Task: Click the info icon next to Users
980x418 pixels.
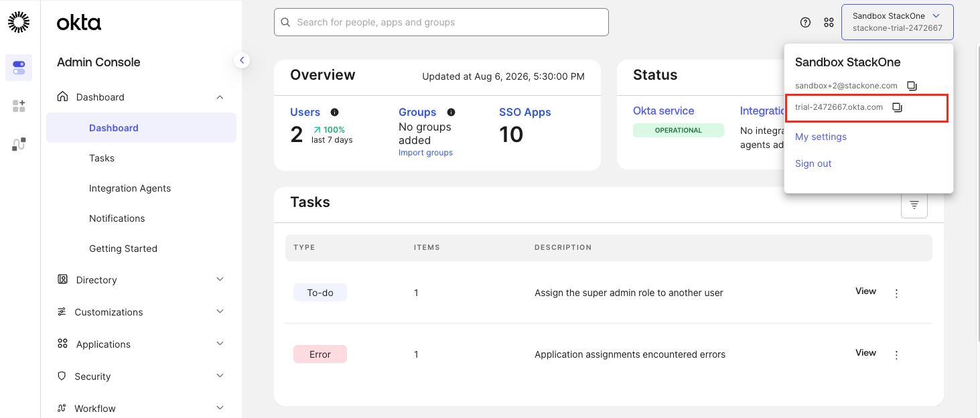Action: coord(335,113)
